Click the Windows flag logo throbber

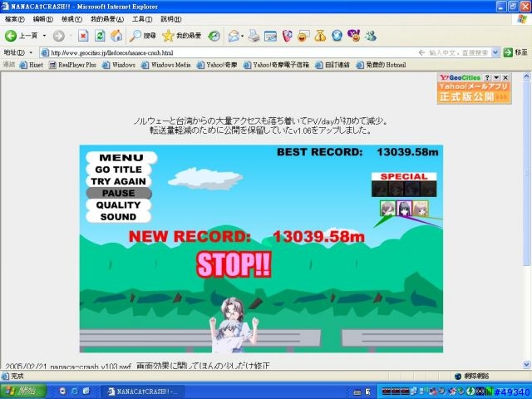pyautogui.click(x=522, y=19)
